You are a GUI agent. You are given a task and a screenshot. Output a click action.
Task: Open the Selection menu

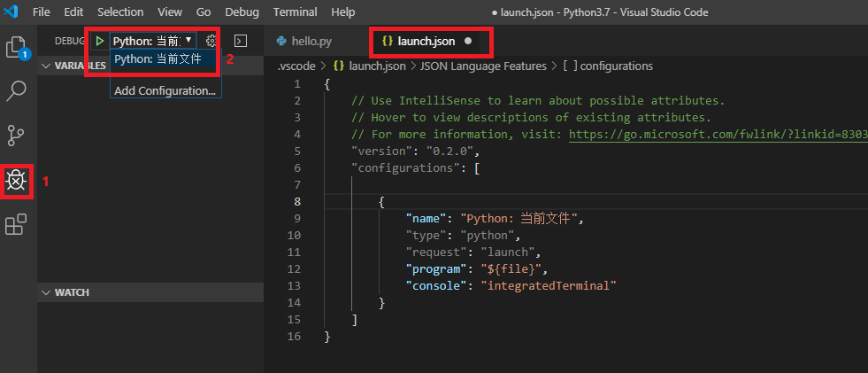(x=120, y=12)
